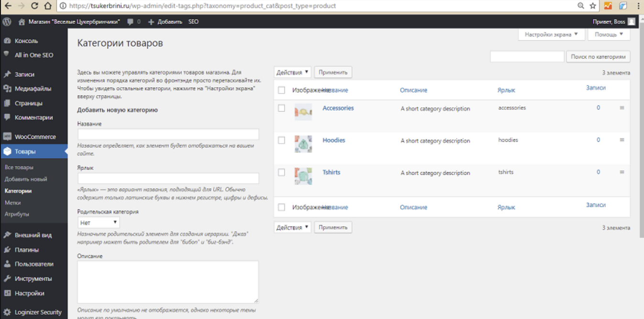Open the Accessories category link
644x319 pixels.
point(338,108)
